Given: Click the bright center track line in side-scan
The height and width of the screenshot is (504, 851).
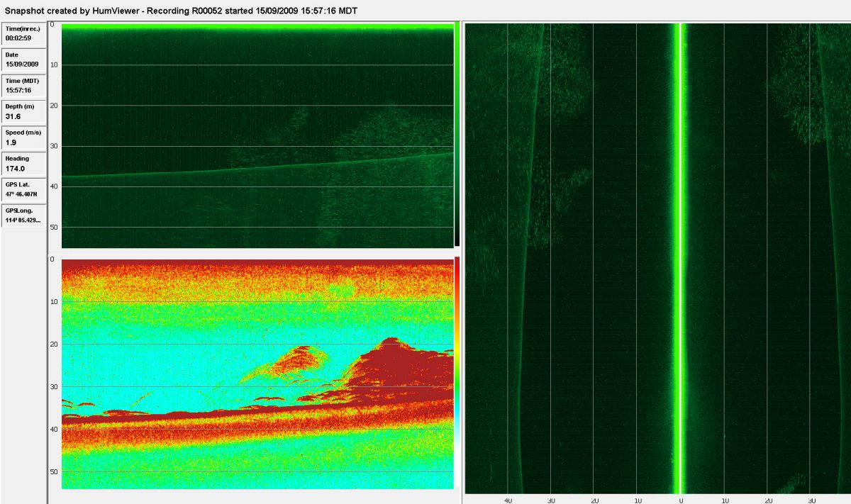Looking at the screenshot, I should point(680,255).
